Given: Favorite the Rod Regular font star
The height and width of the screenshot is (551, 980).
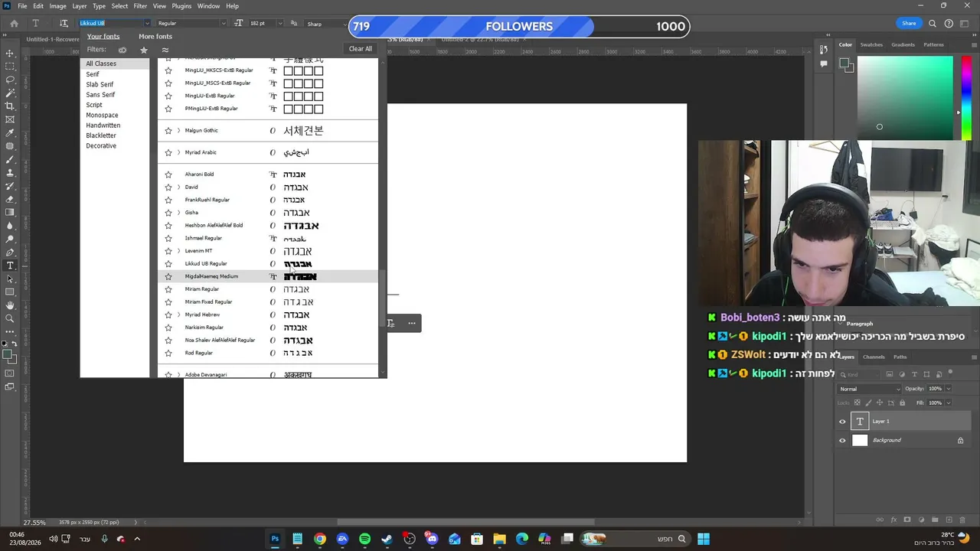Looking at the screenshot, I should click(168, 354).
